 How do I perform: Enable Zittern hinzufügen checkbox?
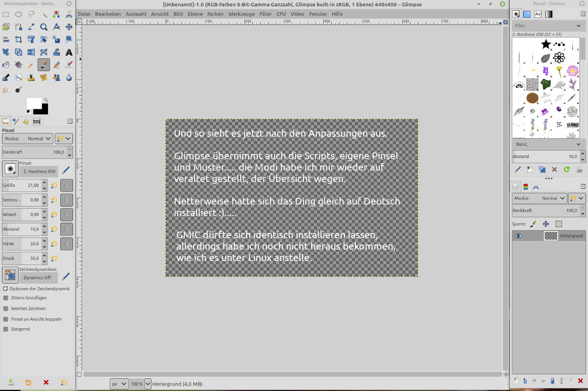[x=6, y=298]
